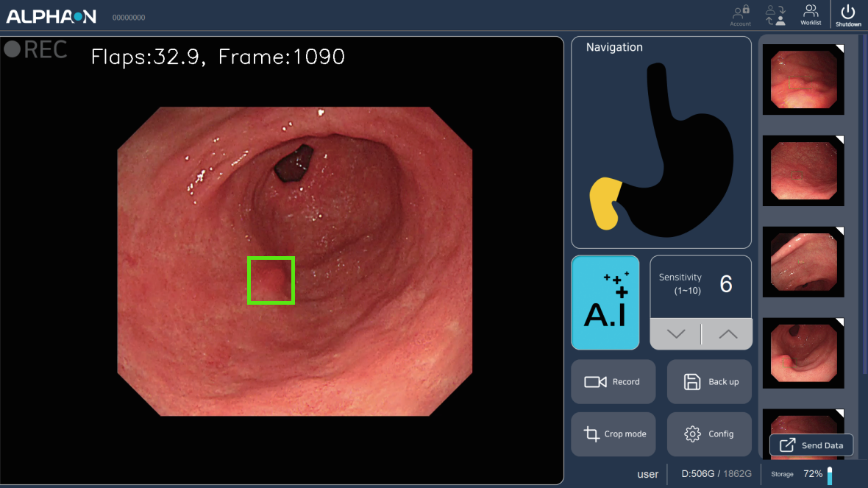Increase sensitivity with the up chevron
Viewport: 868px width, 488px height.
(x=728, y=334)
